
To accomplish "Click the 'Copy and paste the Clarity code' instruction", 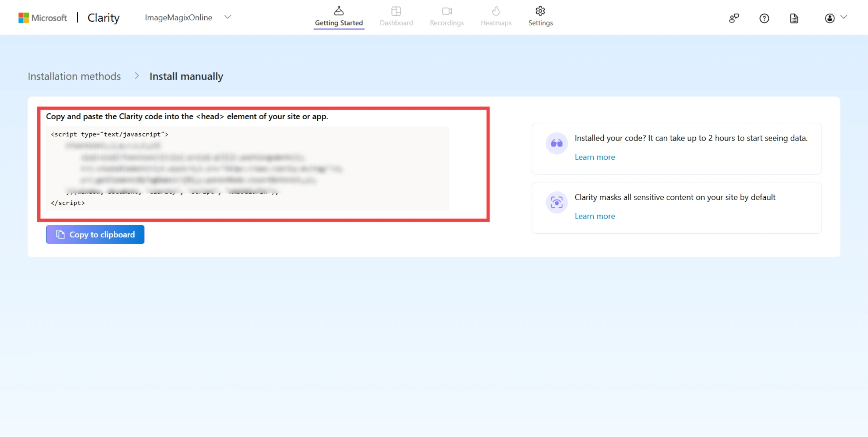I will 187,116.
